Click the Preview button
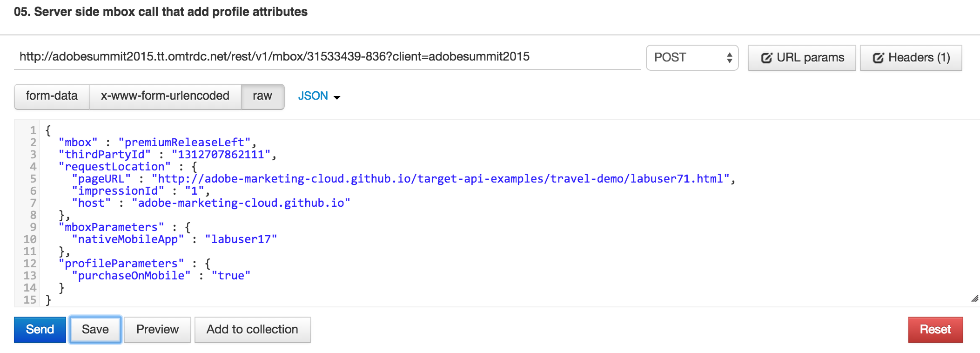The image size is (980, 353). (x=157, y=329)
